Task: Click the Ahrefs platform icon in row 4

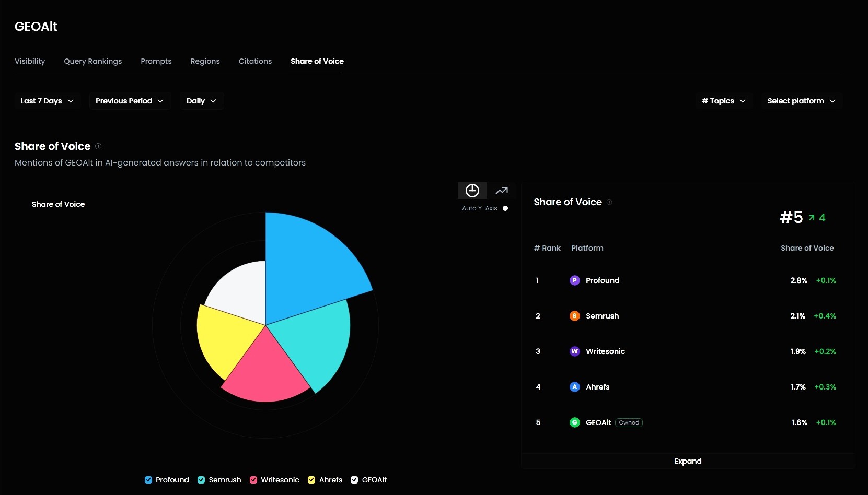Action: pyautogui.click(x=575, y=387)
